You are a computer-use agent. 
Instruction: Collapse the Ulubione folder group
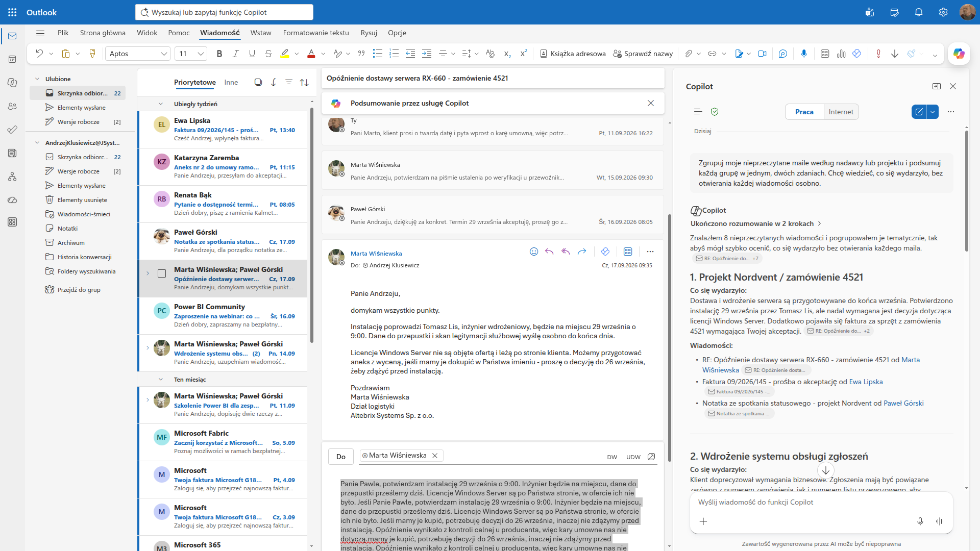37,79
